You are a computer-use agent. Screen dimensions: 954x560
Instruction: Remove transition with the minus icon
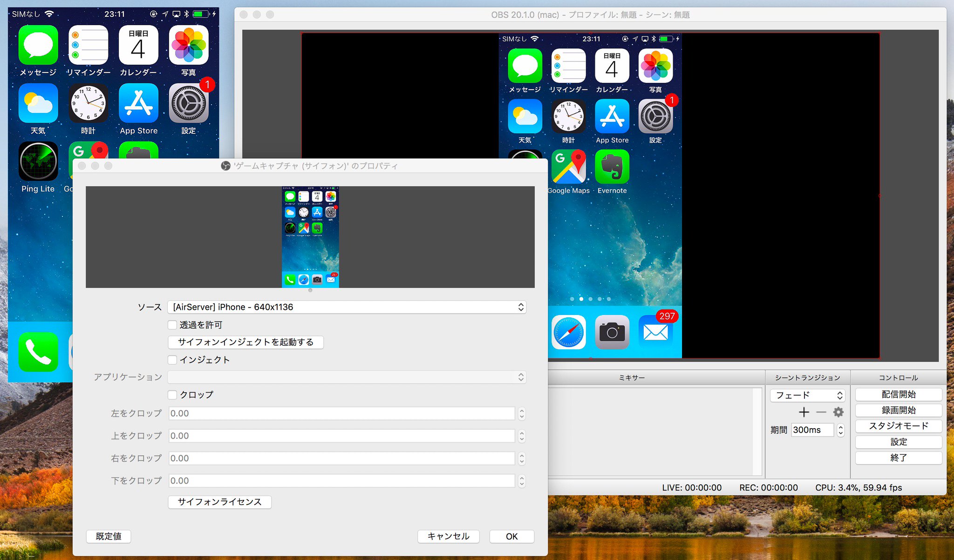tap(821, 412)
